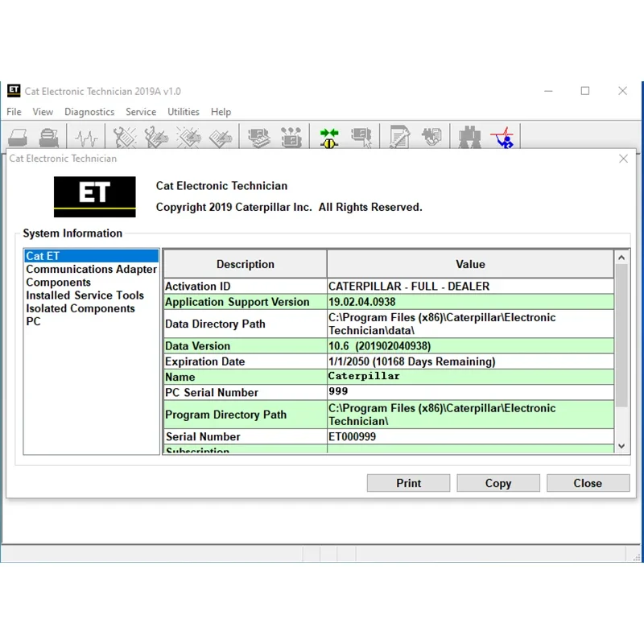Select Communications Adapter list entry
This screenshot has height=644, width=644.
(x=91, y=269)
